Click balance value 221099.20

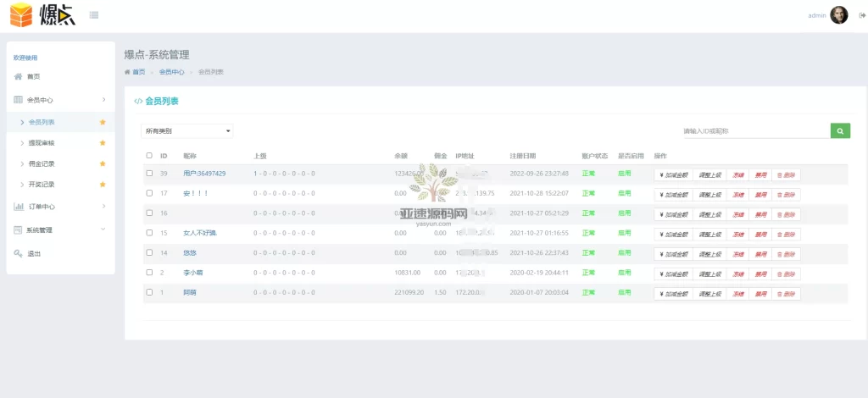409,292
